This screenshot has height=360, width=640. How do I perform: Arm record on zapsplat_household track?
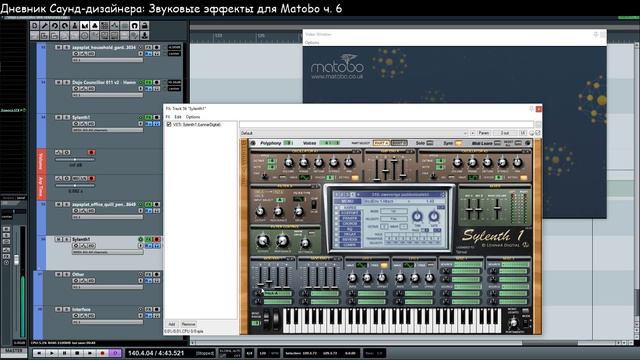(x=157, y=47)
